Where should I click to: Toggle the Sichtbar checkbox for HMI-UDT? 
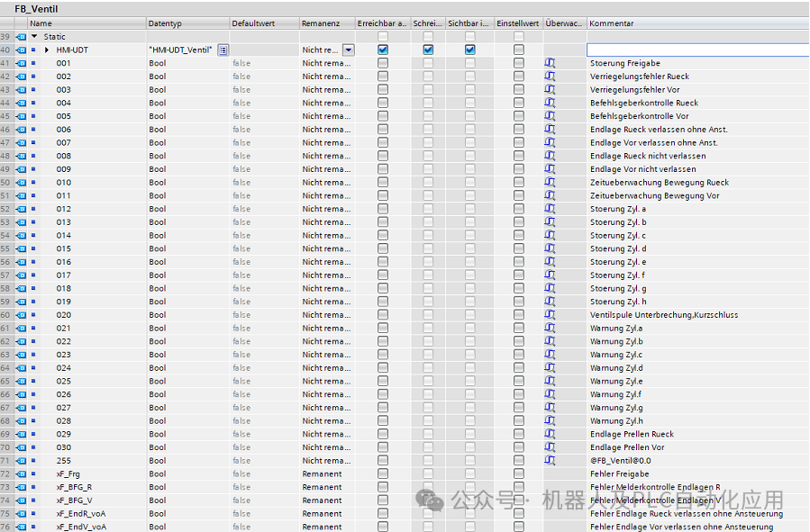[x=469, y=50]
